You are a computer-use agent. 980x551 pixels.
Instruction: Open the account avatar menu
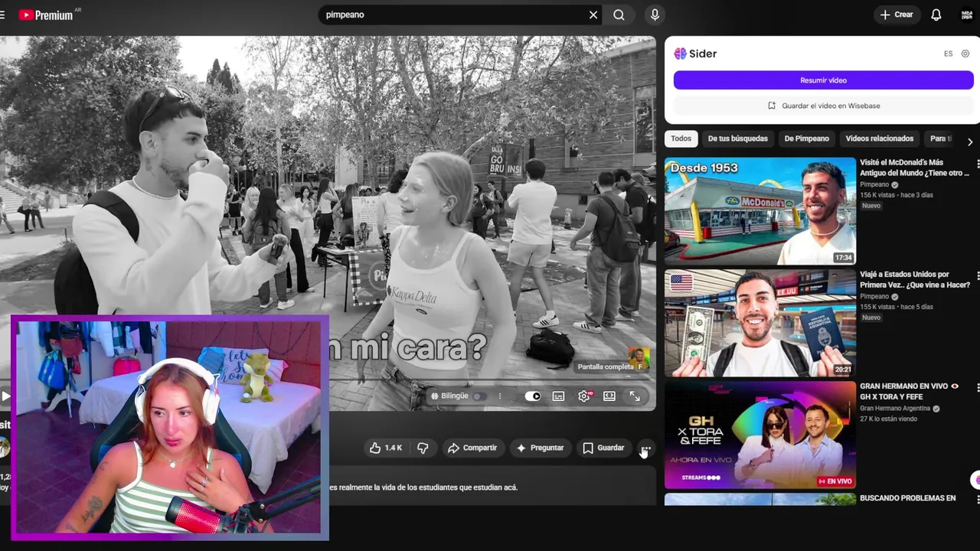coord(967,15)
